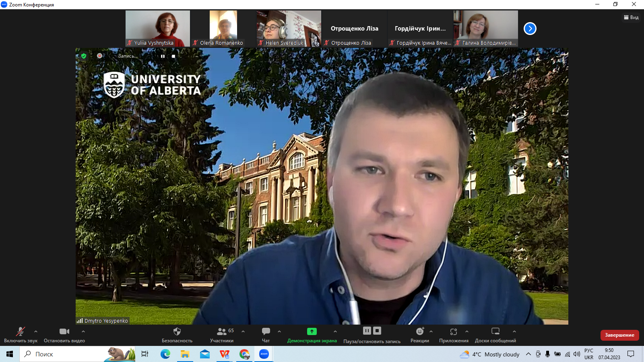Open the View (Вид) menu
The width and height of the screenshot is (644, 362).
click(631, 17)
